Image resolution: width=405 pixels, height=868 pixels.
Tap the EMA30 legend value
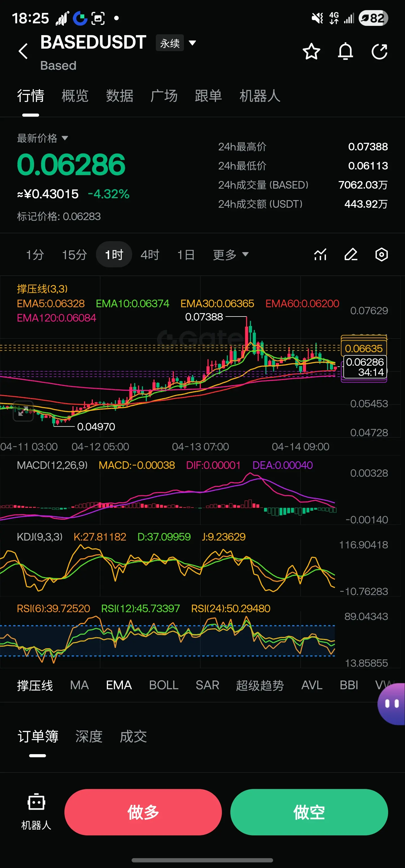(x=217, y=304)
